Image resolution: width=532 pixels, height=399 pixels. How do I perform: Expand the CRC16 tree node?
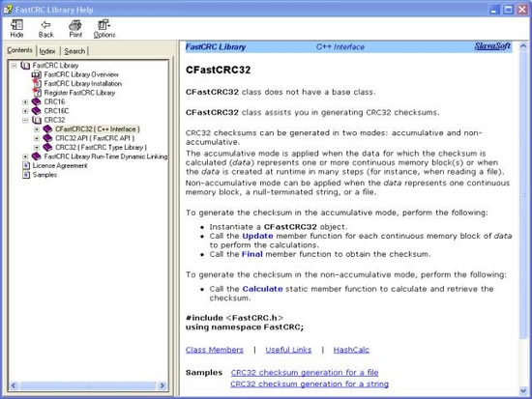coord(25,101)
